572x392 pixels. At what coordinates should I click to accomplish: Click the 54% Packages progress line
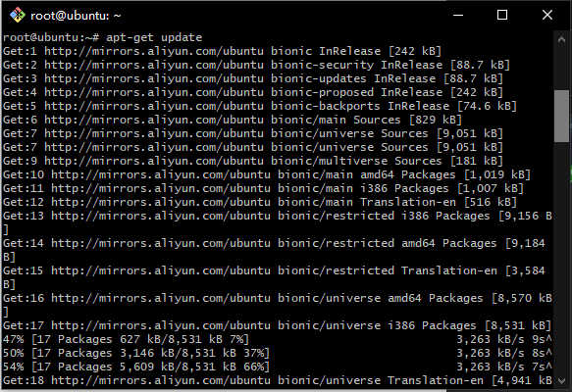tap(278, 367)
